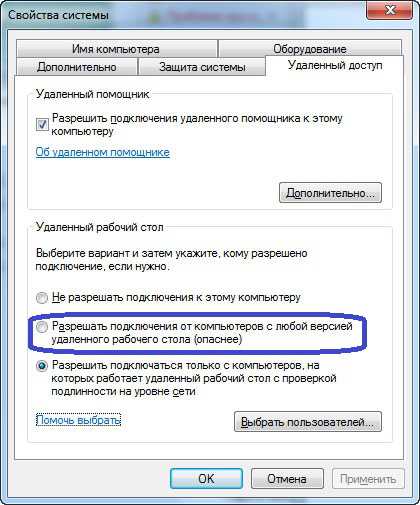Select the Защита системы tab
The height and width of the screenshot is (505, 420).
click(x=202, y=67)
